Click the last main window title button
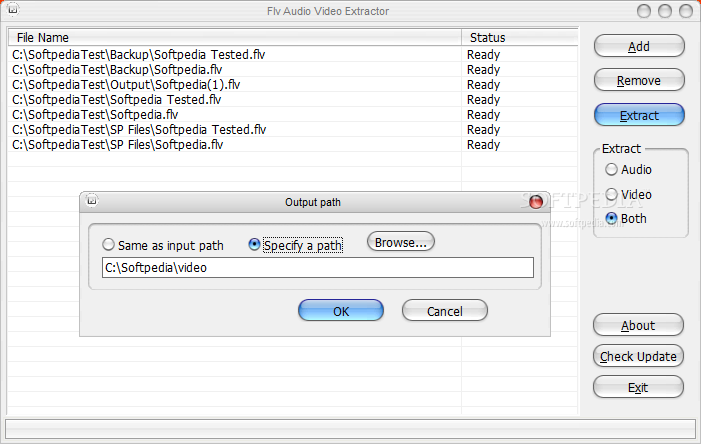Image resolution: width=701 pixels, height=444 pixels. [686, 11]
